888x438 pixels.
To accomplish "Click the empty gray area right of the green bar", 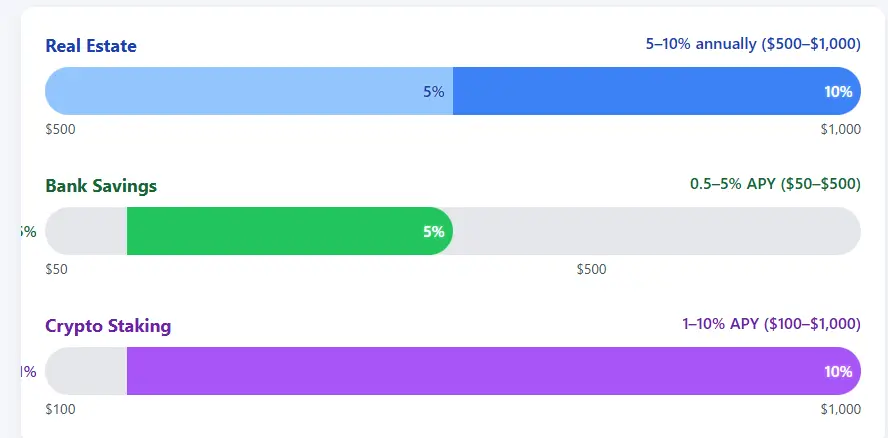I will click(650, 231).
